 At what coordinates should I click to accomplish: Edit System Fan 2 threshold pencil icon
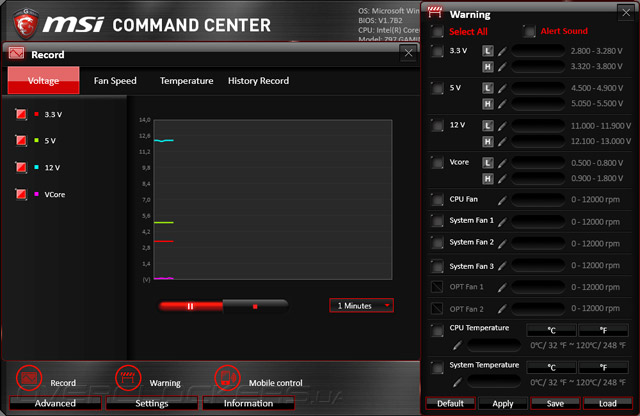(x=502, y=243)
